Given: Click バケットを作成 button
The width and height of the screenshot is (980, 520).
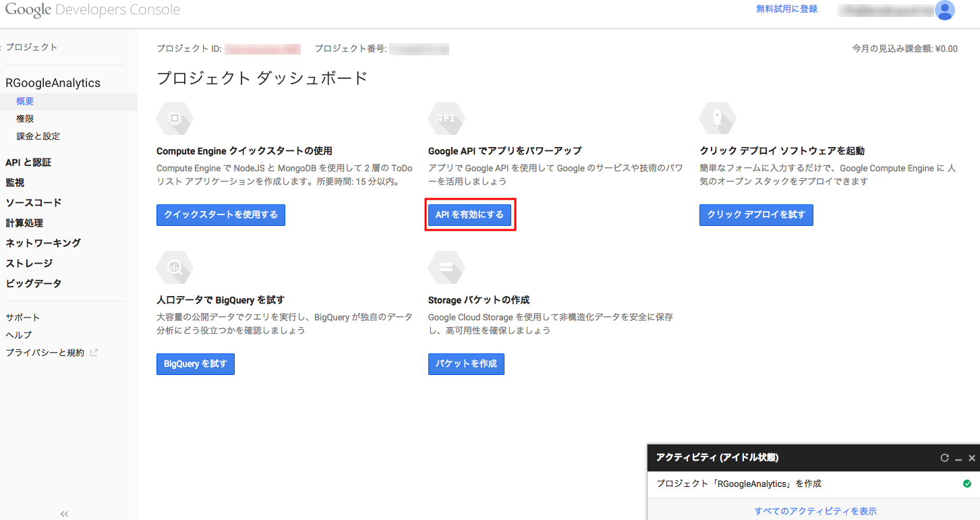Looking at the screenshot, I should pos(466,364).
